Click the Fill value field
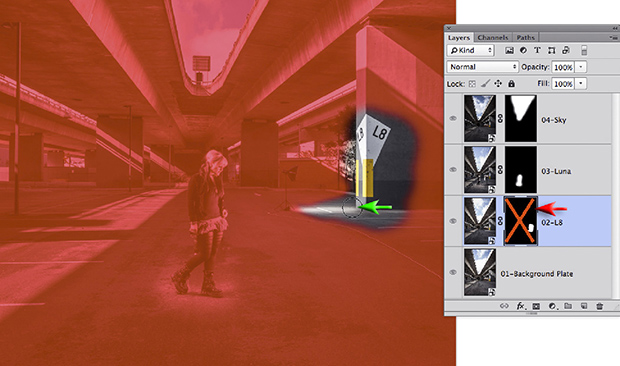Screen dimensions: 620x366 pos(563,84)
